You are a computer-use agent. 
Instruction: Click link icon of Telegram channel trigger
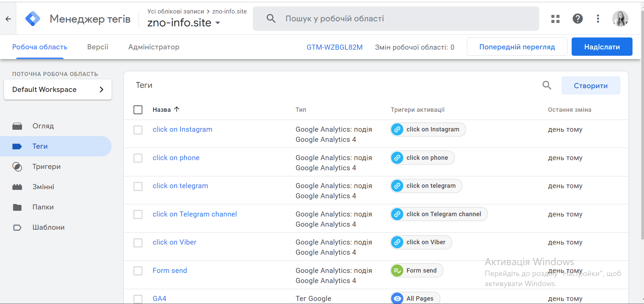coord(397,214)
